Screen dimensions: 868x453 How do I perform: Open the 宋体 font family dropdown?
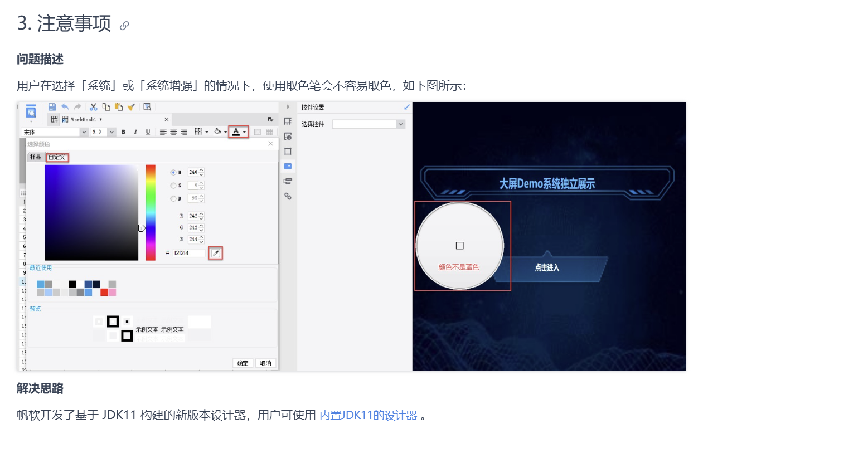click(84, 132)
